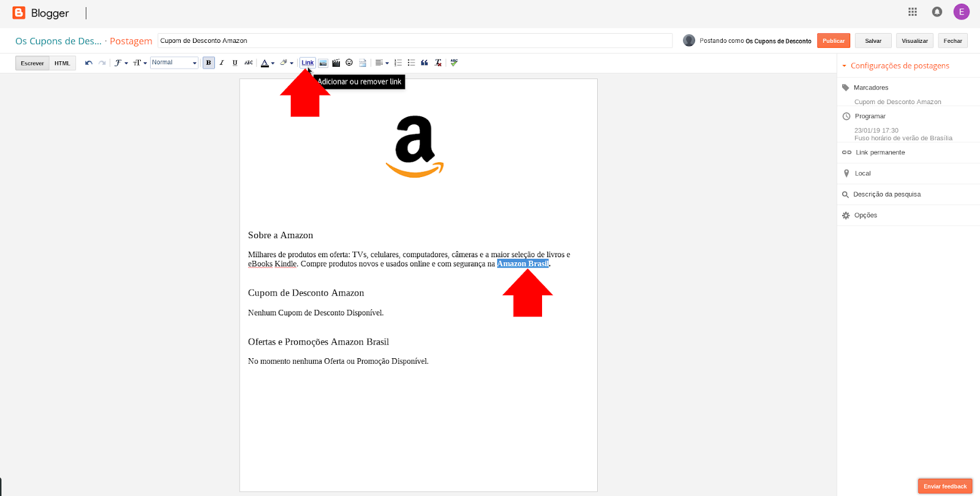The image size is (980, 496).
Task: Insert a jump break icon
Action: [363, 63]
